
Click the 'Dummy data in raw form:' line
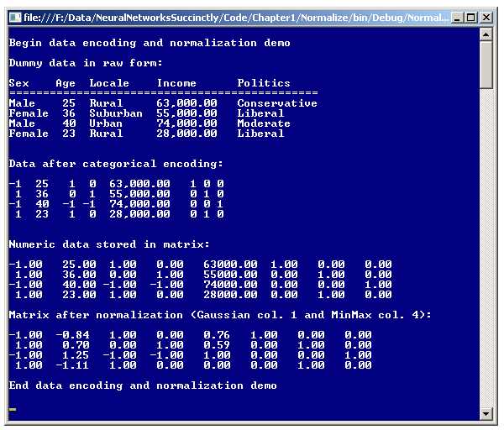[86, 63]
